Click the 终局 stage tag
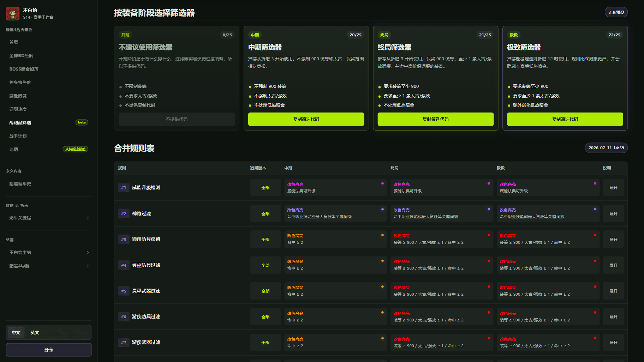This screenshot has width=644, height=362. coord(384,35)
